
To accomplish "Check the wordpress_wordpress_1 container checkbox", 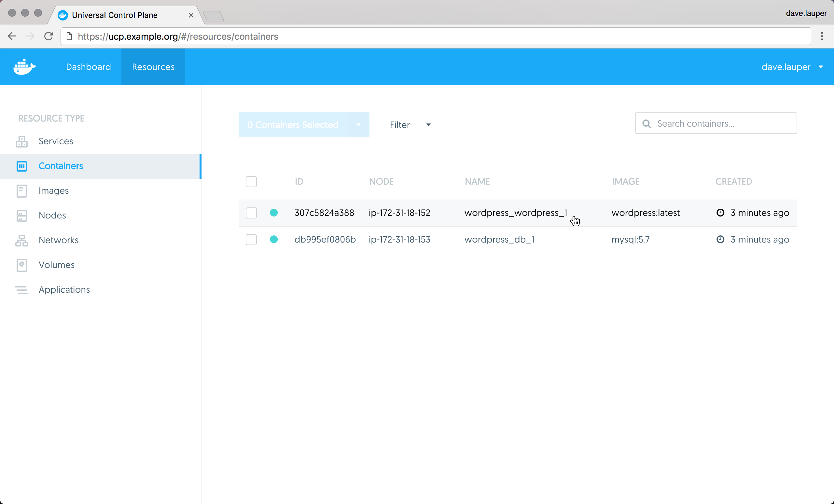I will [x=251, y=213].
